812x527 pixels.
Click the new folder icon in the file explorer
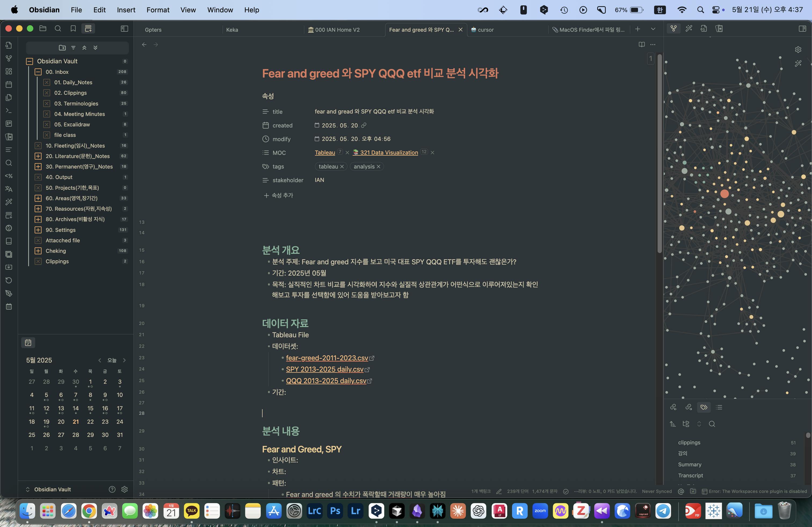click(62, 48)
